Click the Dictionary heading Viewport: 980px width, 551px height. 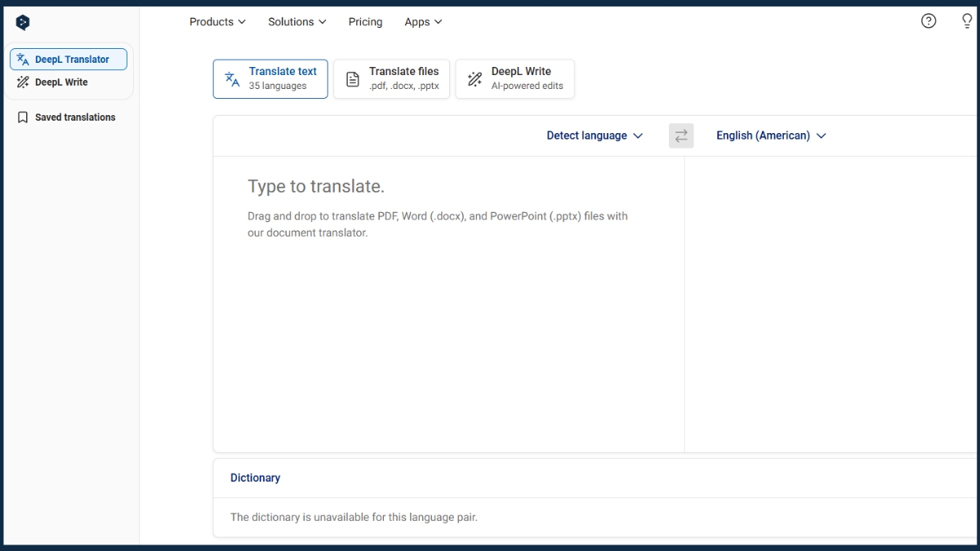[x=255, y=478]
